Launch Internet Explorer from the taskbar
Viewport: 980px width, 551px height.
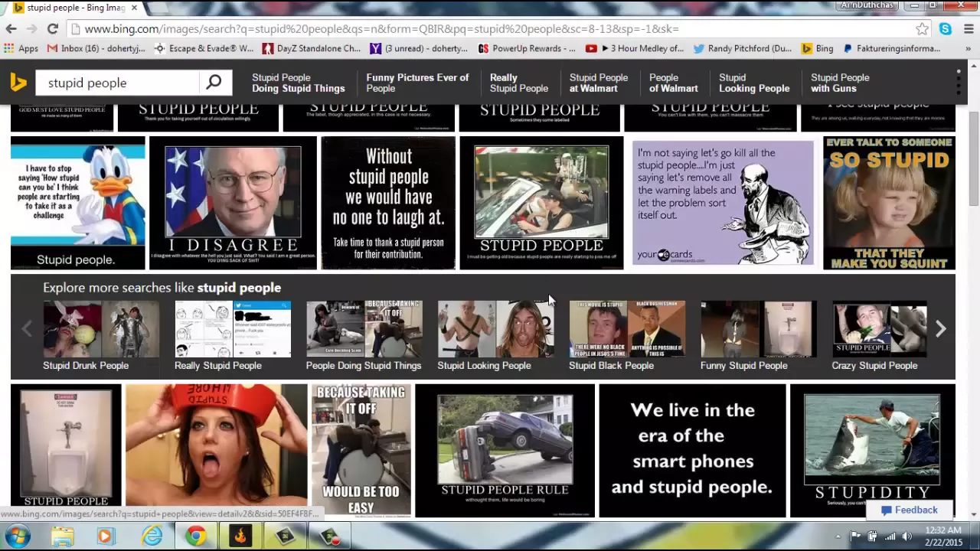(152, 536)
